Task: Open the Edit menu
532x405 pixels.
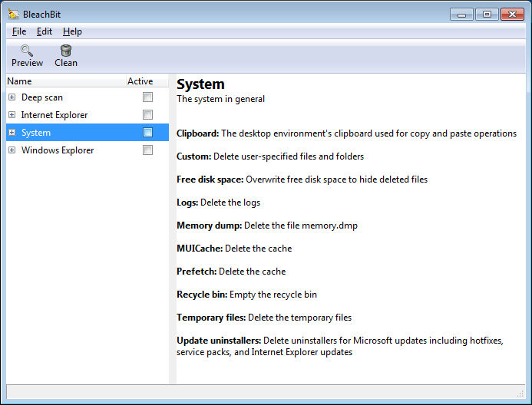Action: tap(44, 31)
